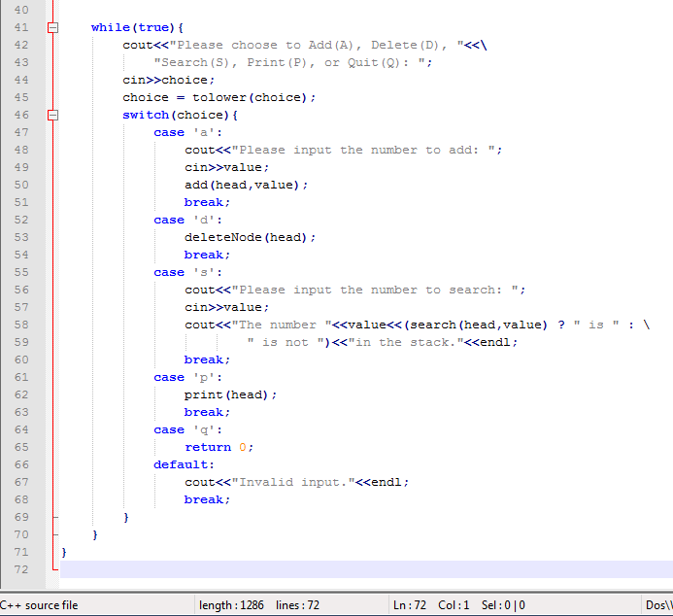Click the return keyword on line 65
Image resolution: width=673 pixels, height=616 pixels.
[x=207, y=447]
